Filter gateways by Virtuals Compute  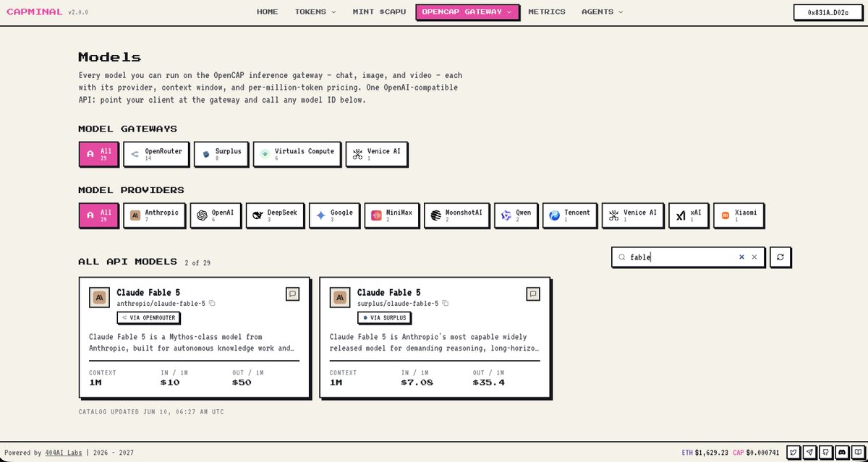point(297,154)
